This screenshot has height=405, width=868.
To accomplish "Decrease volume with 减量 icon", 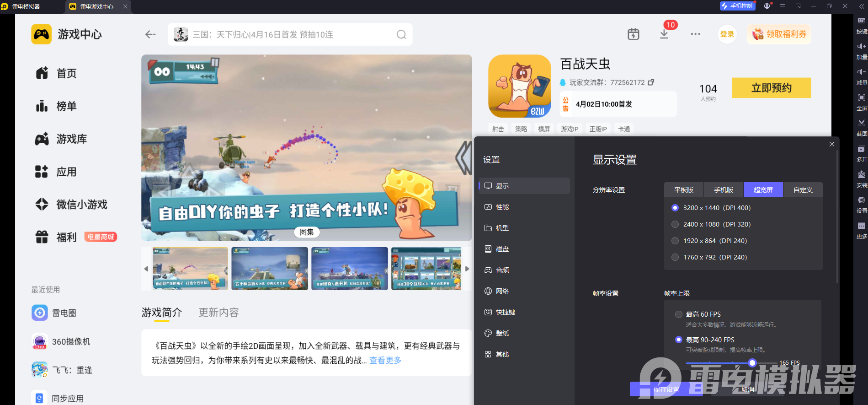I will coord(862,77).
